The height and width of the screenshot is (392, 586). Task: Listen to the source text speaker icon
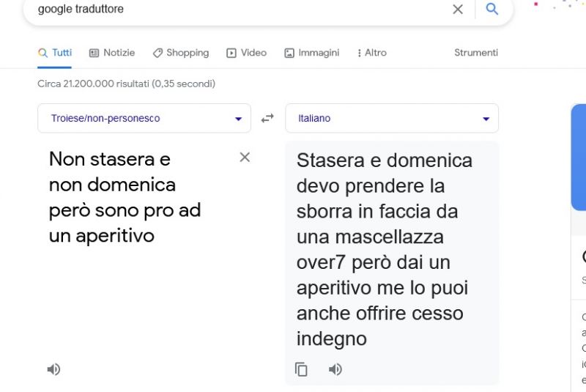[x=53, y=369]
